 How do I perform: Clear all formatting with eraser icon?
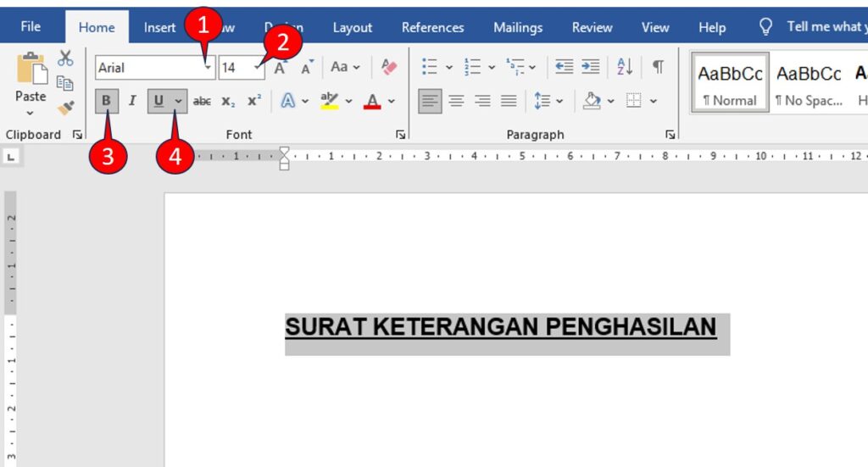[x=389, y=68]
